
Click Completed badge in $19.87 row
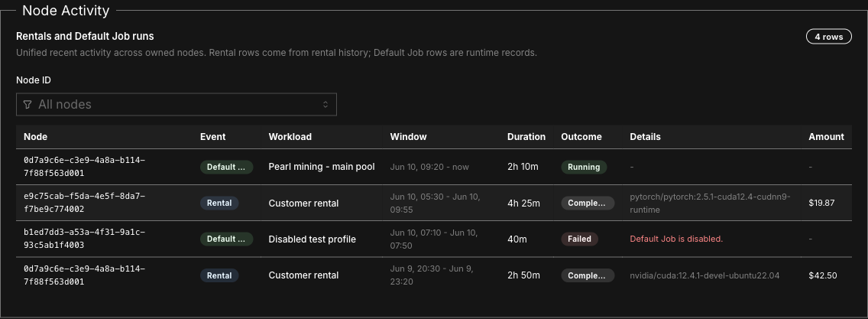[588, 203]
